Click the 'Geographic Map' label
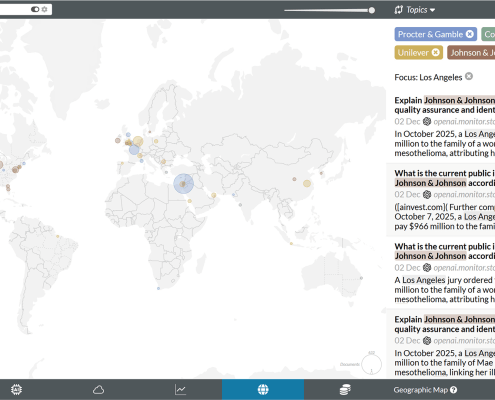 coord(421,390)
